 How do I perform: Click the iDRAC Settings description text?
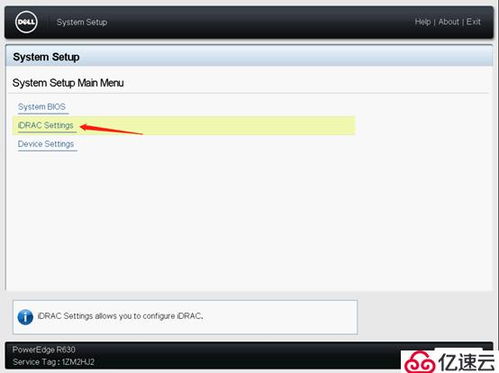pos(120,316)
